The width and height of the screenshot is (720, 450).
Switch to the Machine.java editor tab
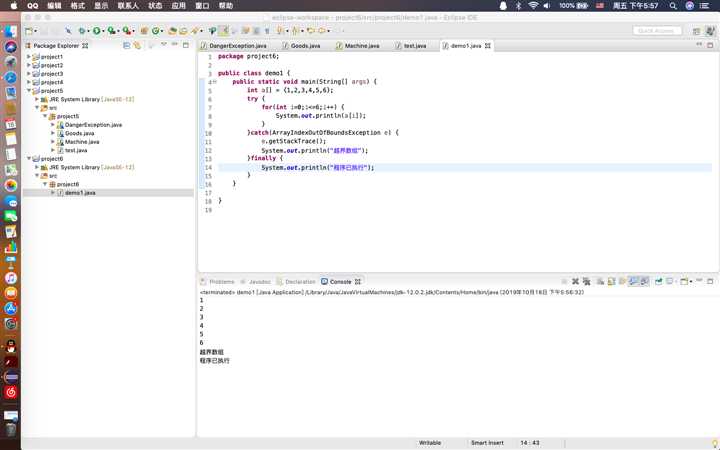(358, 46)
